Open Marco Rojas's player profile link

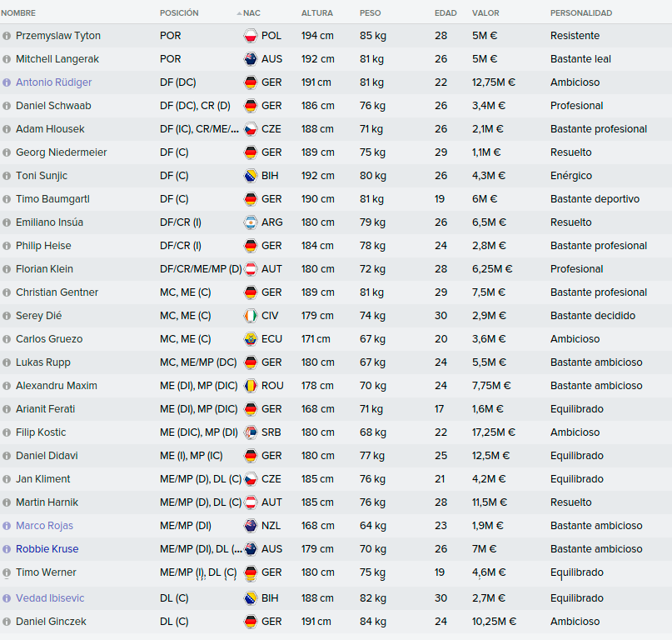click(x=45, y=526)
